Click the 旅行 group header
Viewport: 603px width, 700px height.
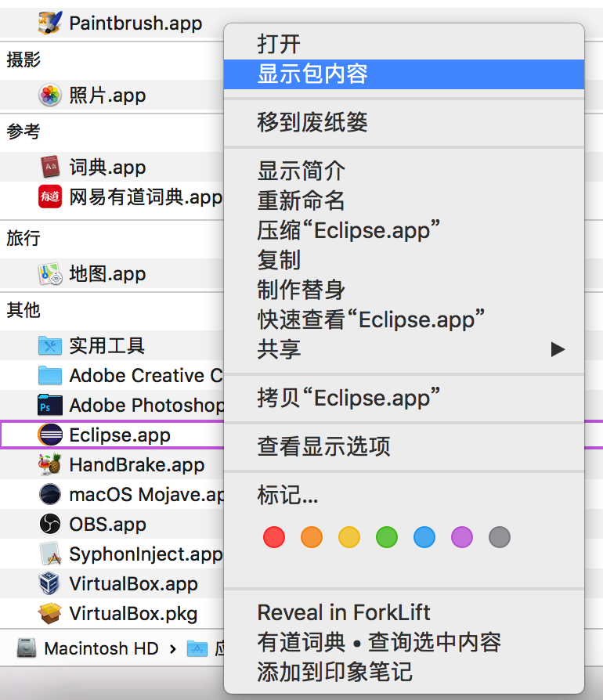pos(23,238)
